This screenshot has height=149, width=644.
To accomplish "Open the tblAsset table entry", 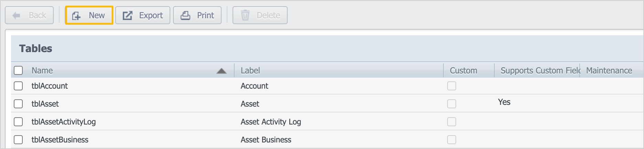I will point(45,104).
